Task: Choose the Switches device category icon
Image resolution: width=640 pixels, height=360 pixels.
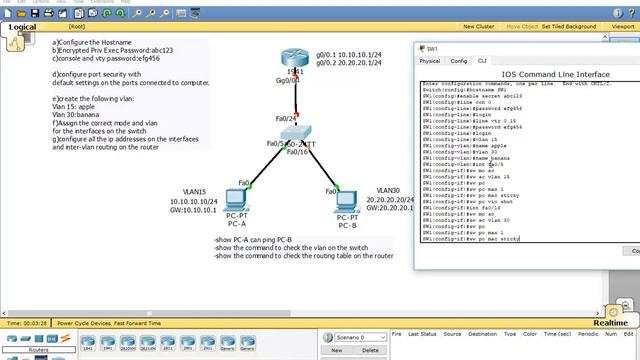Action: pyautogui.click(x=26, y=339)
